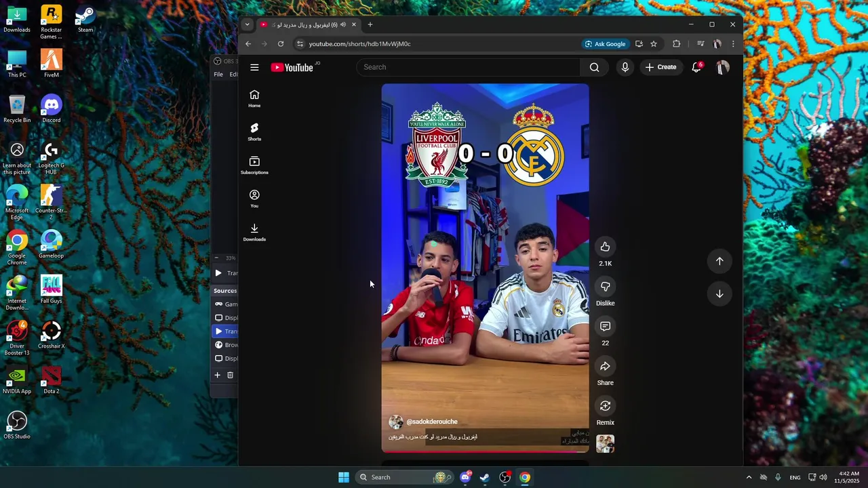Open Downloads in the YouTube sidebar
868x488 pixels.
point(254,232)
